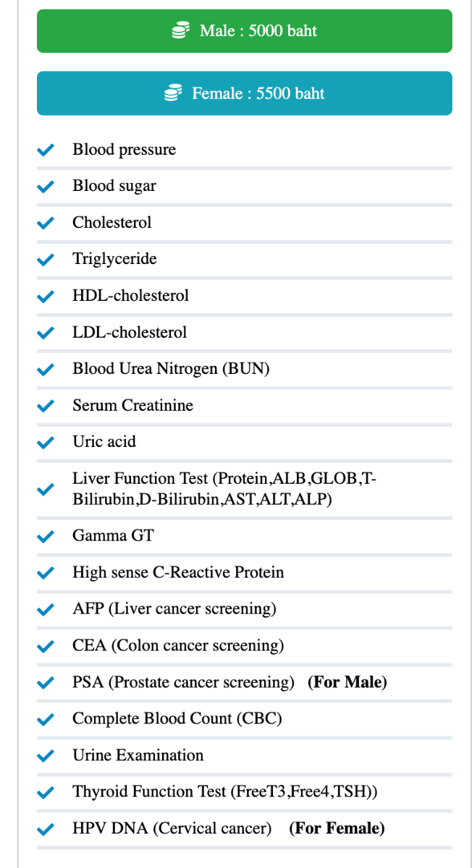This screenshot has height=868, width=472.
Task: Click the checkmark next to Uric acid
Action: (x=46, y=442)
